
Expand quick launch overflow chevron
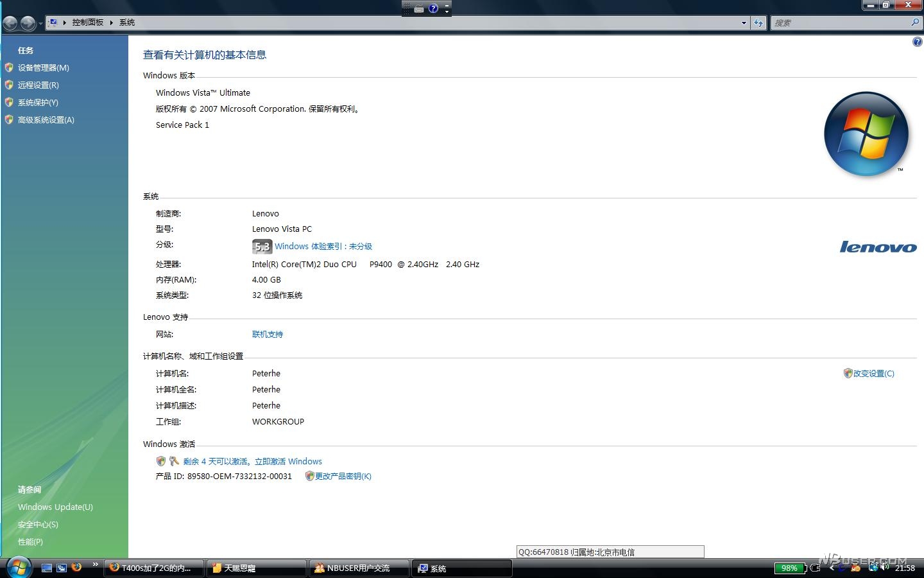tap(95, 565)
